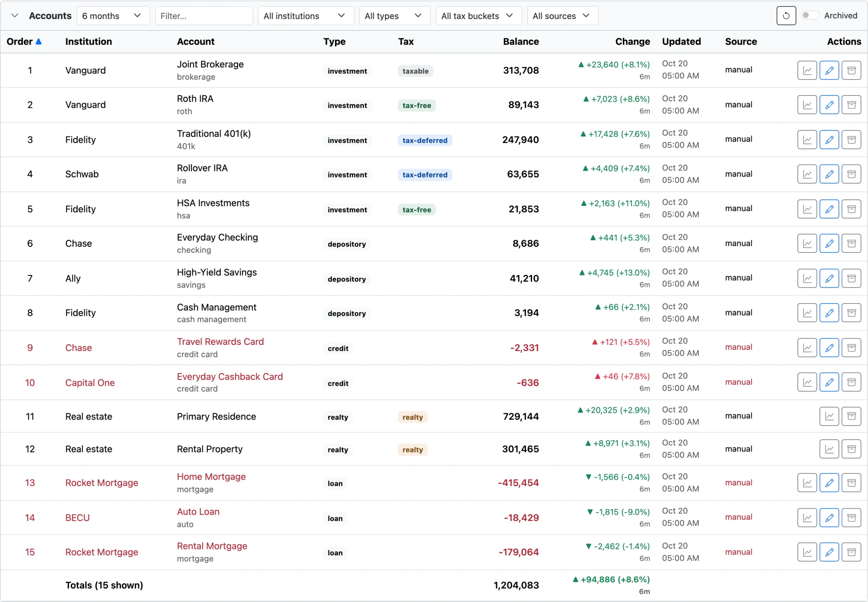Edit the Vanguard Roth IRA account
This screenshot has width=868, height=602.
tap(829, 105)
